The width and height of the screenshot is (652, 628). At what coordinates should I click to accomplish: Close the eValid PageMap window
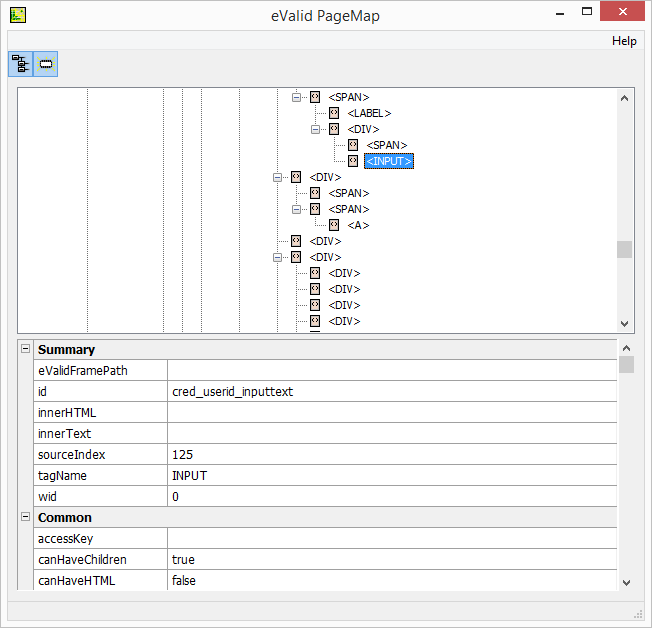point(622,11)
